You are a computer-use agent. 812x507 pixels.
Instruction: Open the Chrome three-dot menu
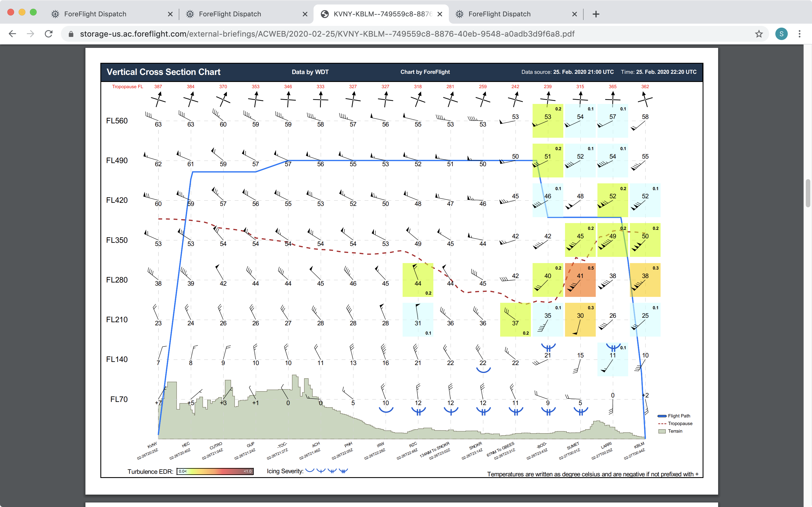800,34
